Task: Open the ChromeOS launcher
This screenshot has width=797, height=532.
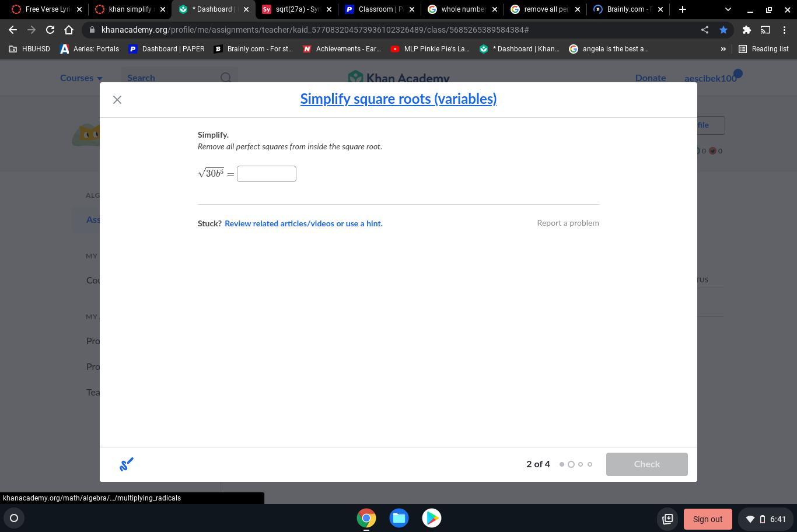Action: 14,518
